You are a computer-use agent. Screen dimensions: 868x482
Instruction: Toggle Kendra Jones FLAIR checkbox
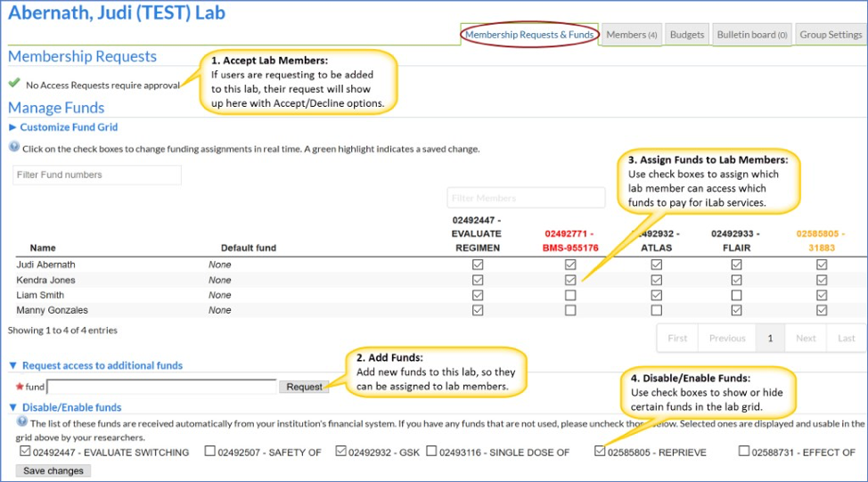(x=736, y=280)
